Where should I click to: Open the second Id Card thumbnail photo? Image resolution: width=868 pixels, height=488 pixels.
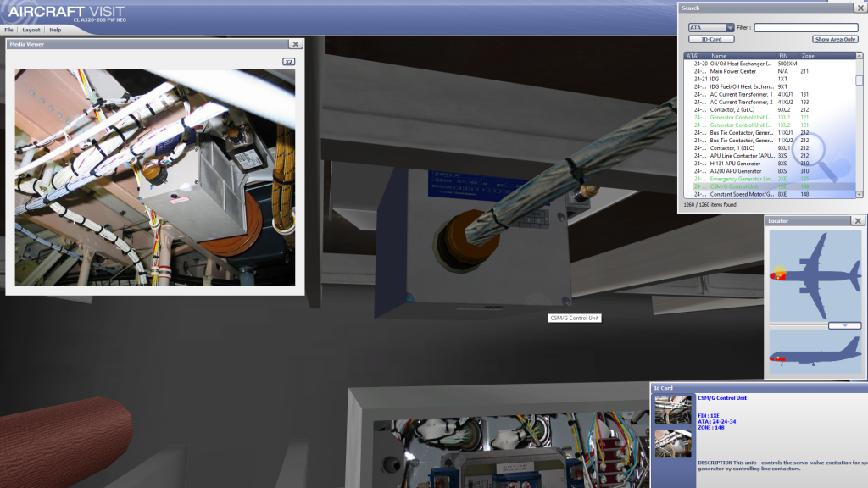point(673,443)
